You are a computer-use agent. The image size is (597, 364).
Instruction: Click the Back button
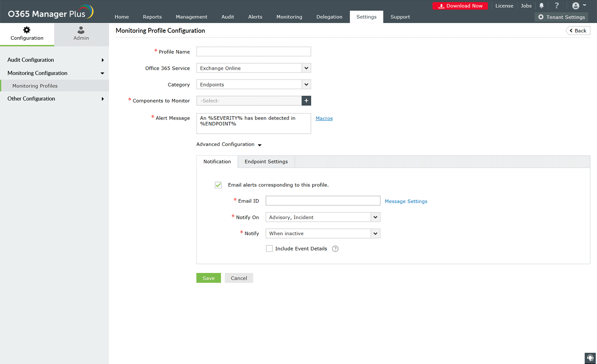tap(578, 31)
